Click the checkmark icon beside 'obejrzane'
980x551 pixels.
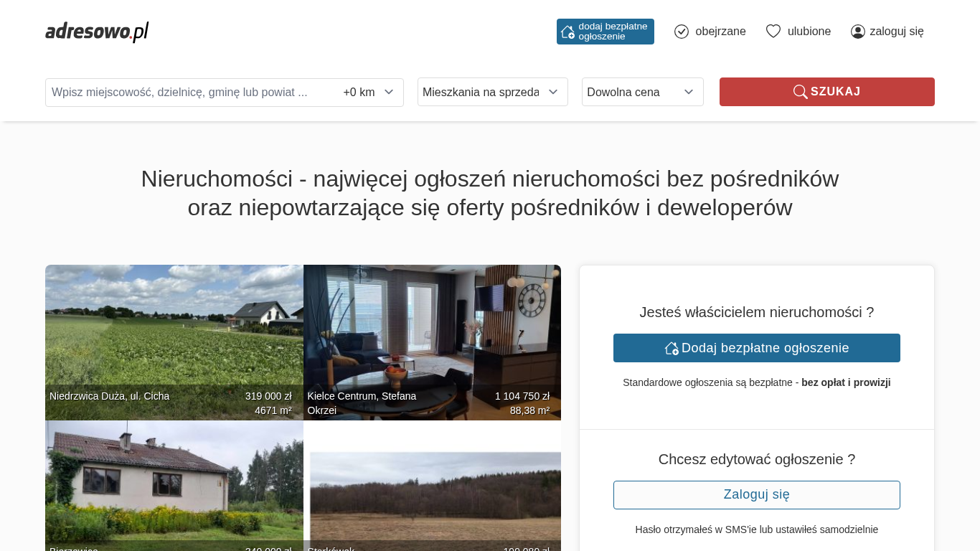click(682, 32)
